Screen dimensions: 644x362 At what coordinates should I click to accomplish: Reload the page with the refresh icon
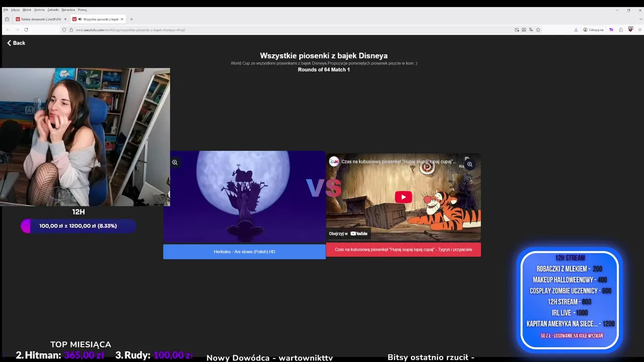point(26,30)
